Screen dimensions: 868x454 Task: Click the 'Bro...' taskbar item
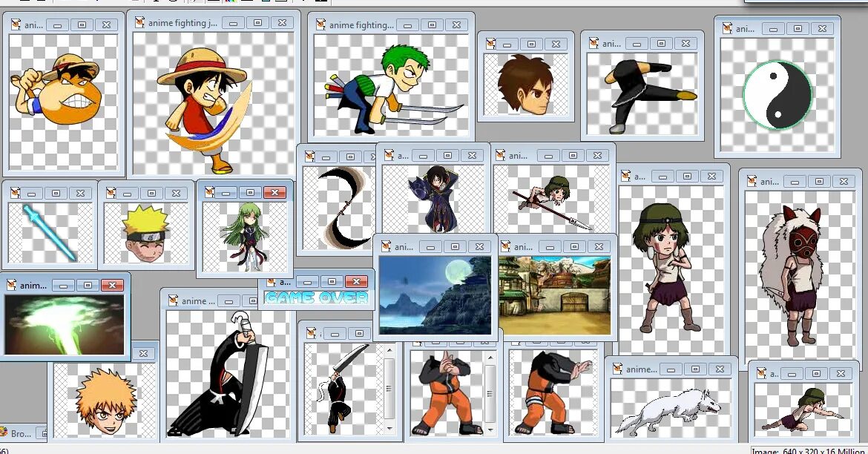click(21, 433)
